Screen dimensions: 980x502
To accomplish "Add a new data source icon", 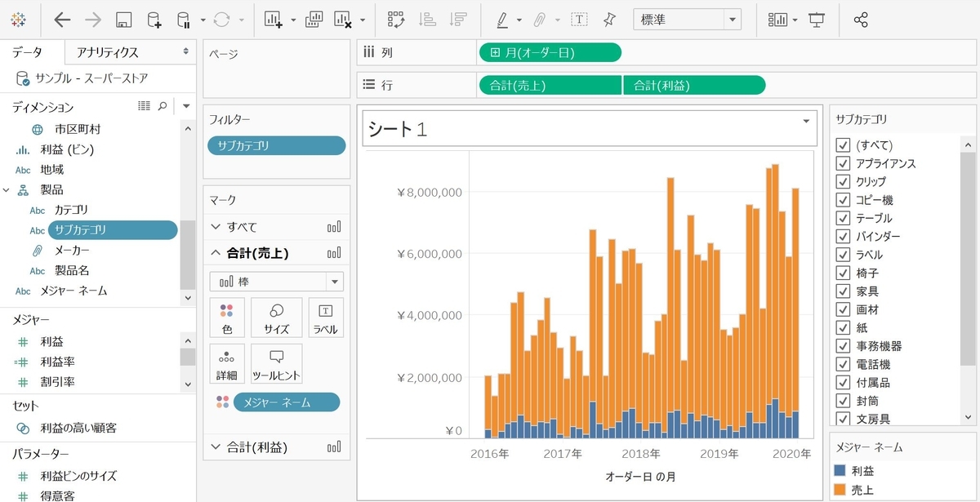I will coord(154,20).
